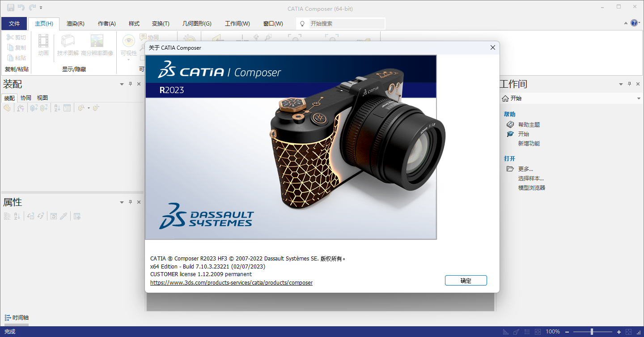Viewport: 644px width, 337px height.
Task: Click the cube crosshair icon in 装配 toolbar
Action: [96, 108]
